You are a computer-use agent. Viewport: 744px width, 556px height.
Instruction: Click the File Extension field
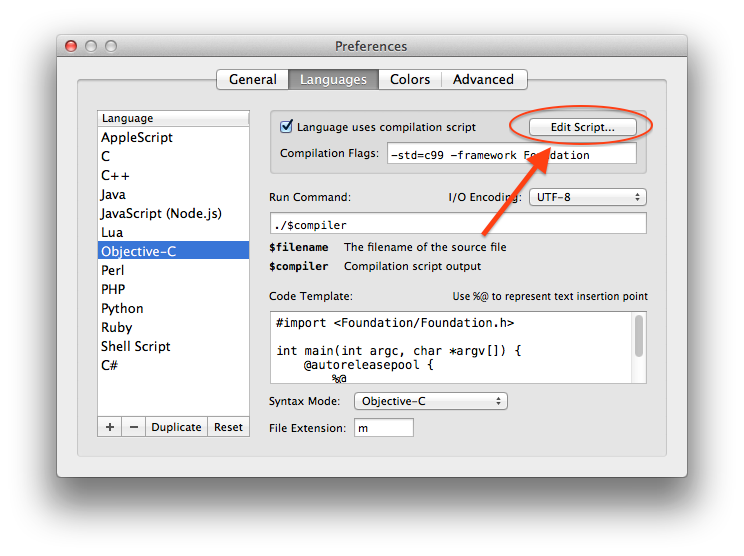point(383,428)
